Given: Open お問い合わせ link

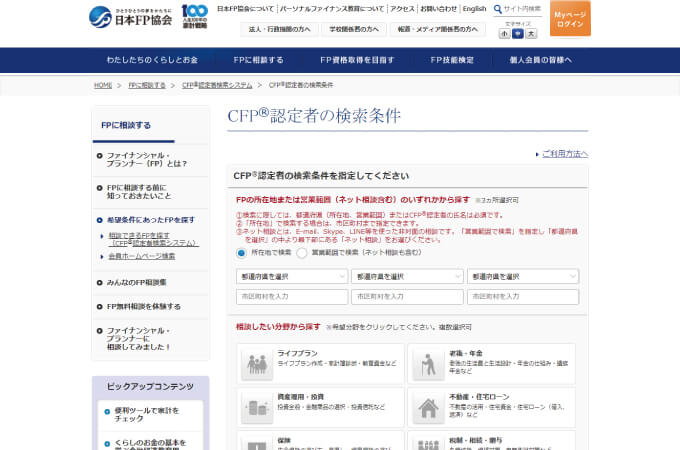Looking at the screenshot, I should tap(438, 9).
